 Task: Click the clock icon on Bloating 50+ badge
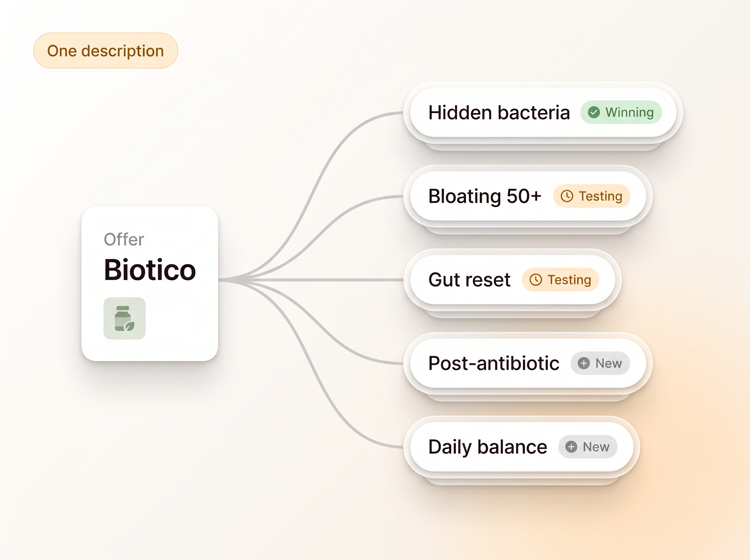pyautogui.click(x=567, y=196)
